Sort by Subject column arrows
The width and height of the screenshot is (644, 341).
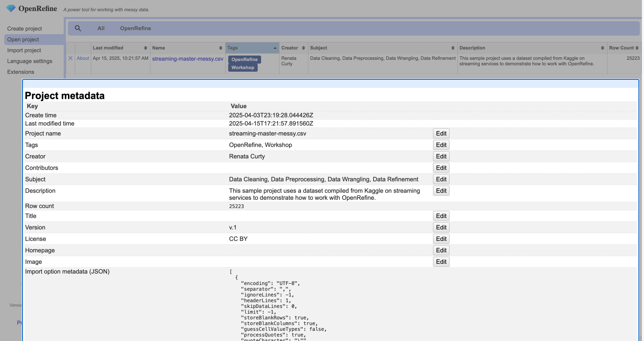[x=453, y=48]
